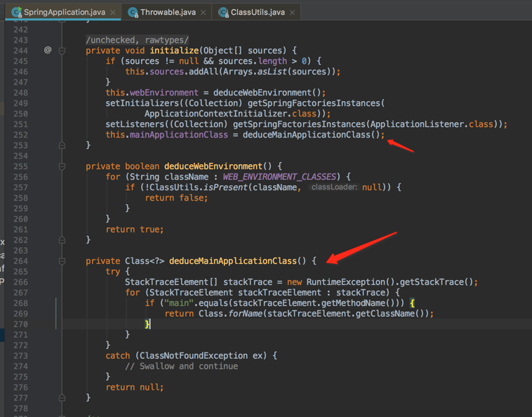Click fold end marker at line 253
The width and height of the screenshot is (532, 417).
click(x=62, y=145)
